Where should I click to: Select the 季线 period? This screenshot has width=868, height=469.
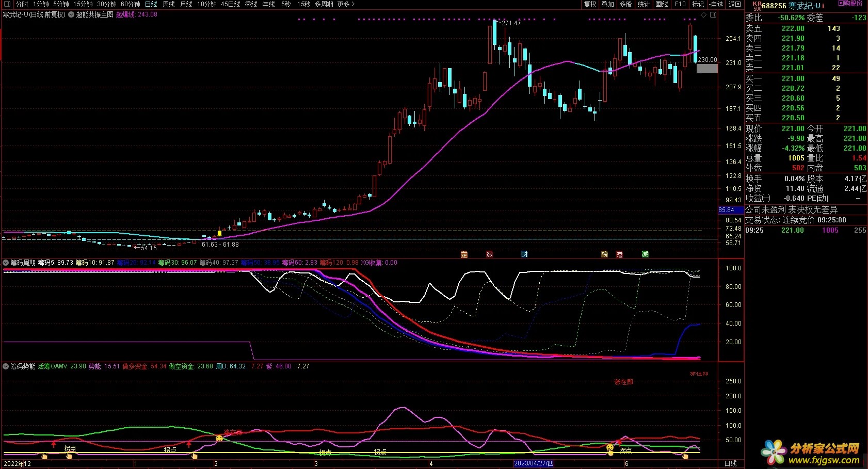coord(251,4)
